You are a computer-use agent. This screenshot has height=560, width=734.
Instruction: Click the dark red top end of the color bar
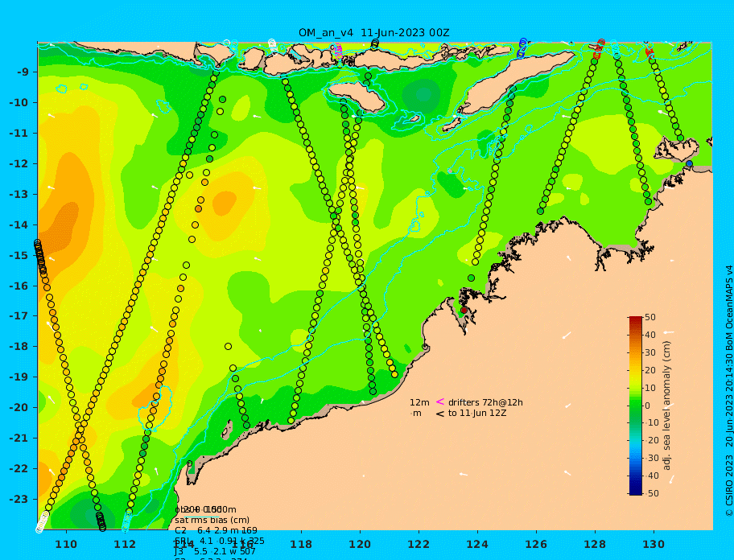pyautogui.click(x=636, y=320)
